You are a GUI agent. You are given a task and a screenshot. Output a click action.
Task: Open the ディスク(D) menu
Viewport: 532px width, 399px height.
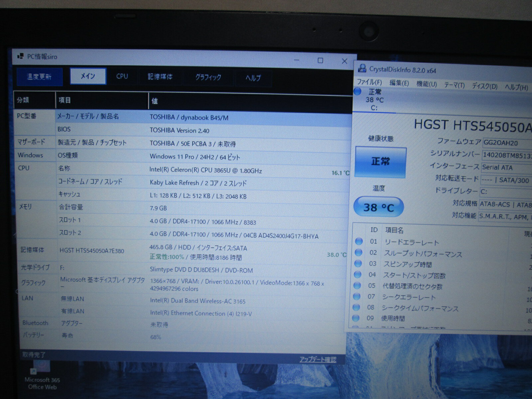click(485, 86)
